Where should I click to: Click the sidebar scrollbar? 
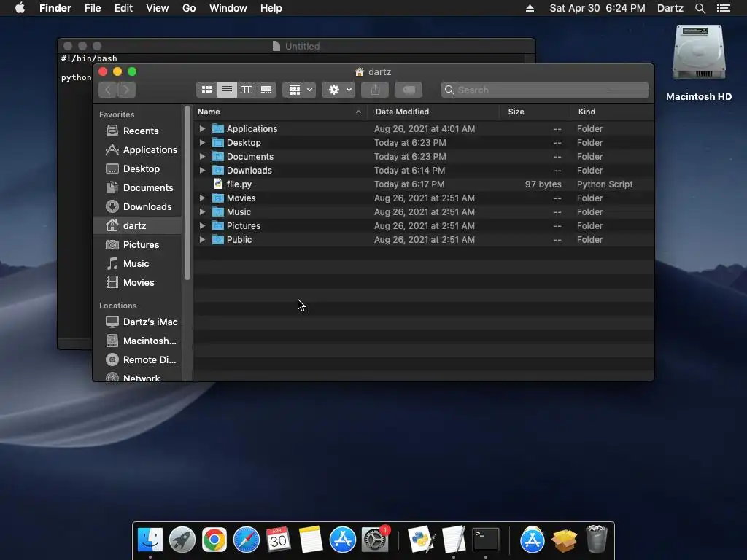(187, 192)
